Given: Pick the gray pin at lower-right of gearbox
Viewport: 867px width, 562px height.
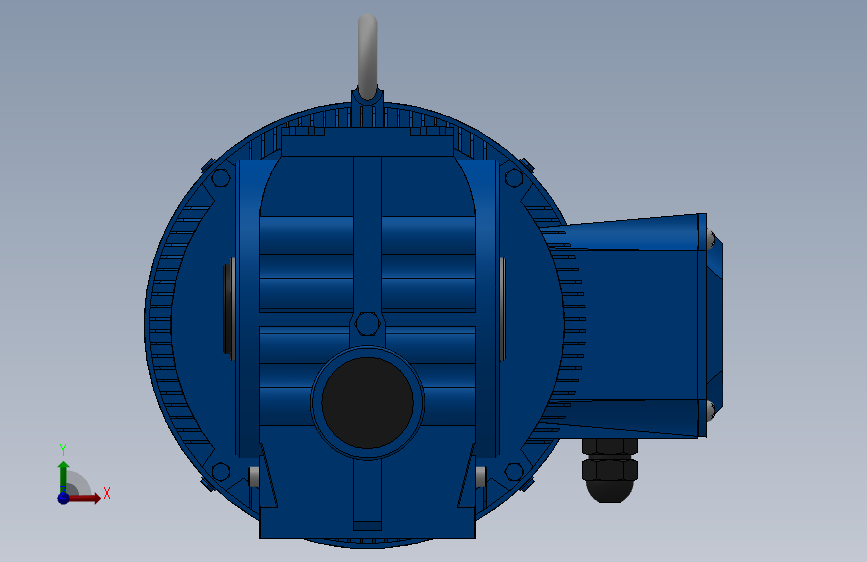Looking at the screenshot, I should (x=480, y=477).
